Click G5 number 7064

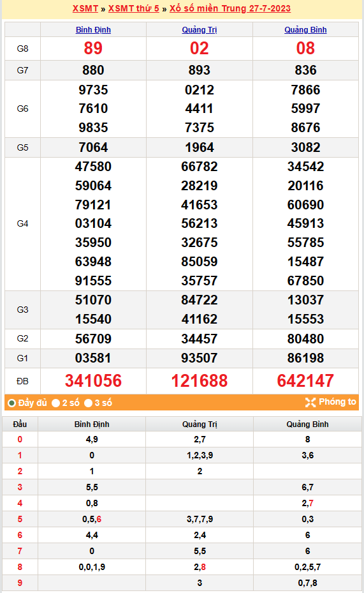pos(93,147)
